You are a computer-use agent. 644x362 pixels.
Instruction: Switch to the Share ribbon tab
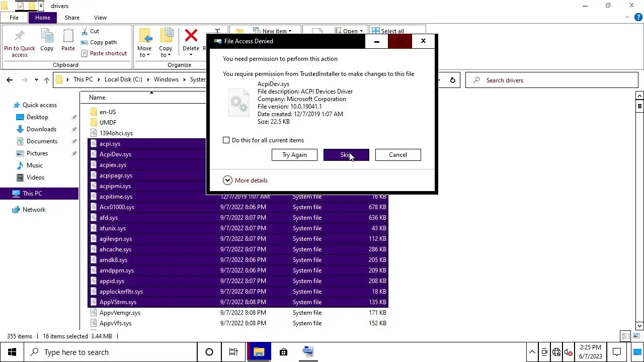[72, 18]
